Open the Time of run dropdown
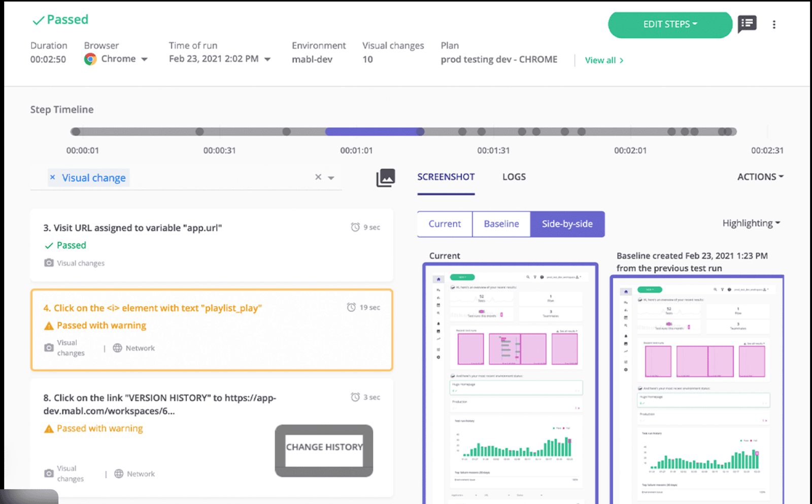 (x=267, y=59)
